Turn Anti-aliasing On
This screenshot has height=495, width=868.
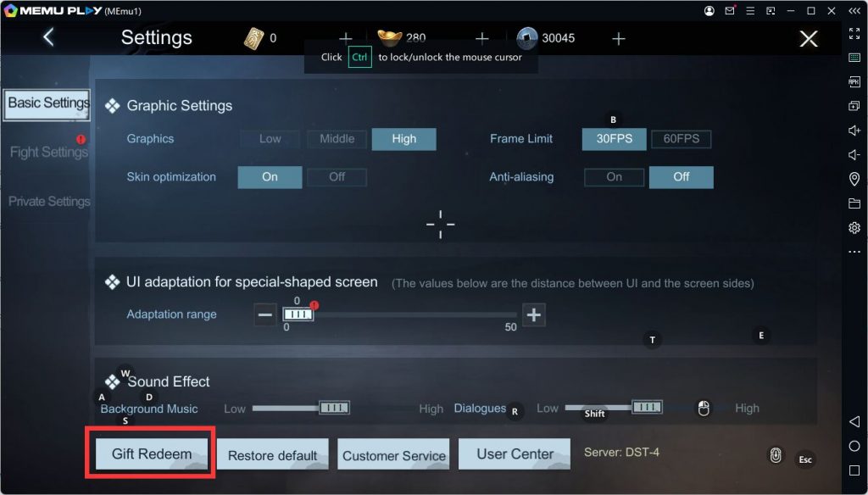pos(614,177)
